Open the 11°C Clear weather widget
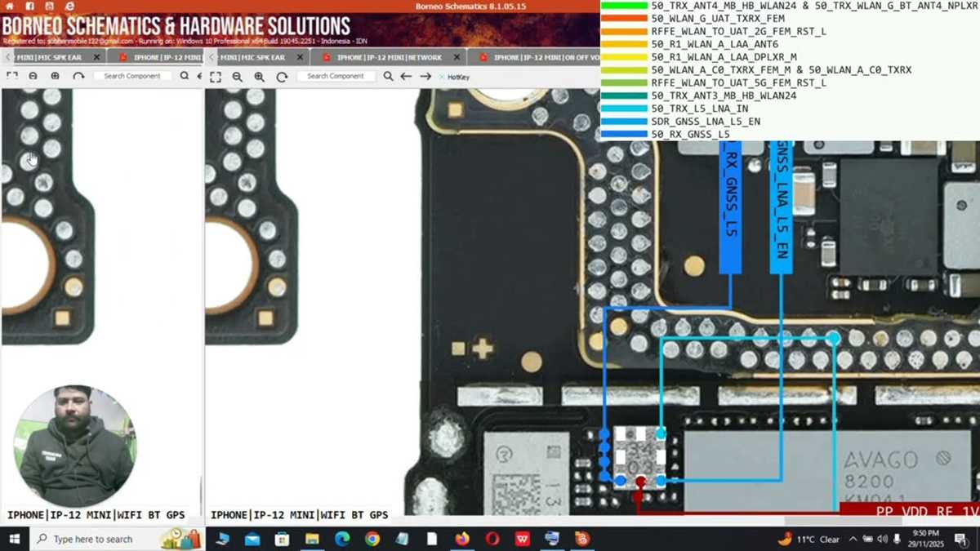 [808, 539]
